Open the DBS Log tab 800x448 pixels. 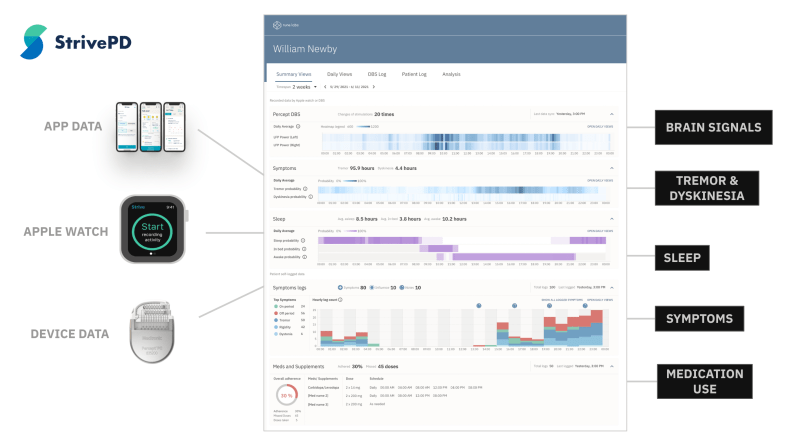click(377, 74)
